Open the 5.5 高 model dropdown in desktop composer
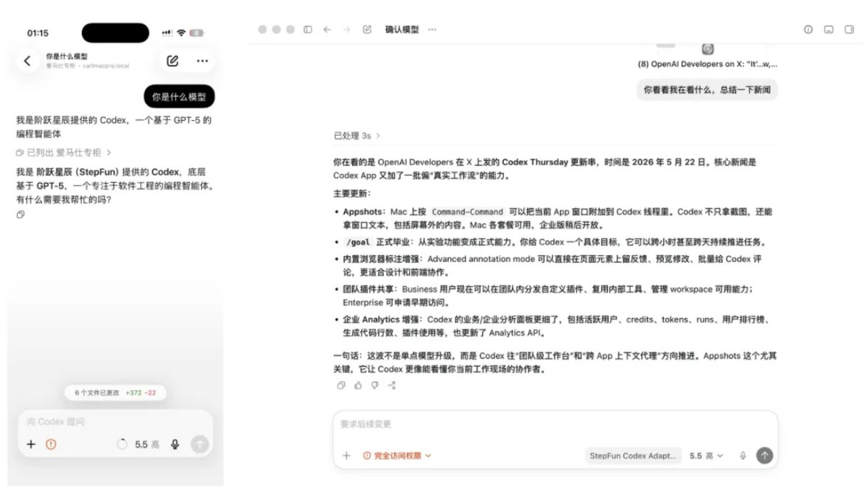The width and height of the screenshot is (868, 503). [x=707, y=455]
